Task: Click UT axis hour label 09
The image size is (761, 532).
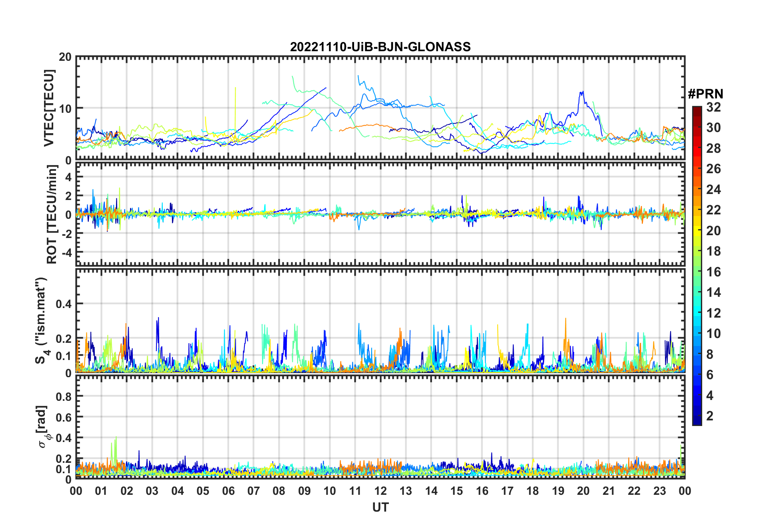Action: click(304, 491)
